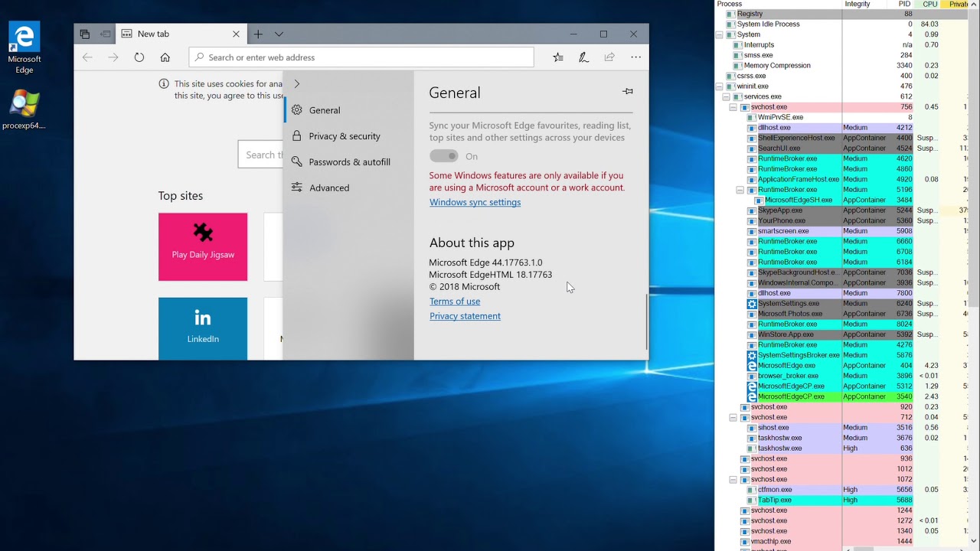Collapse the services.exe tree node
The image size is (980, 551).
[x=726, y=96]
